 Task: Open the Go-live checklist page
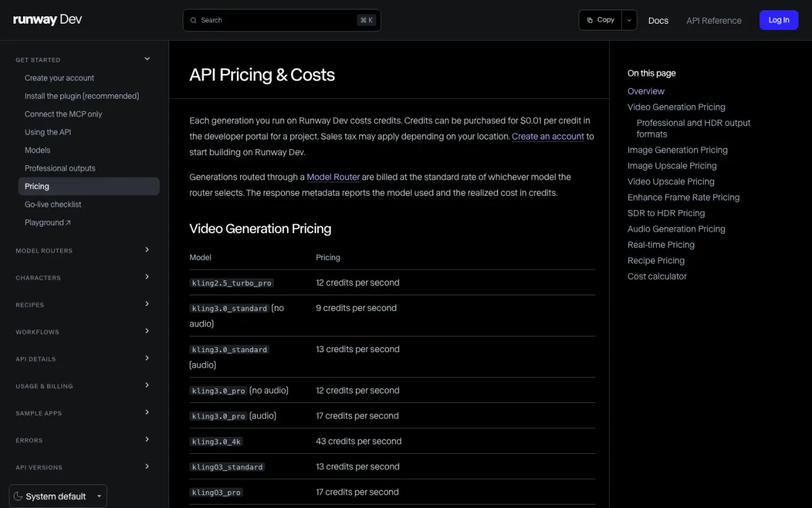(x=53, y=205)
